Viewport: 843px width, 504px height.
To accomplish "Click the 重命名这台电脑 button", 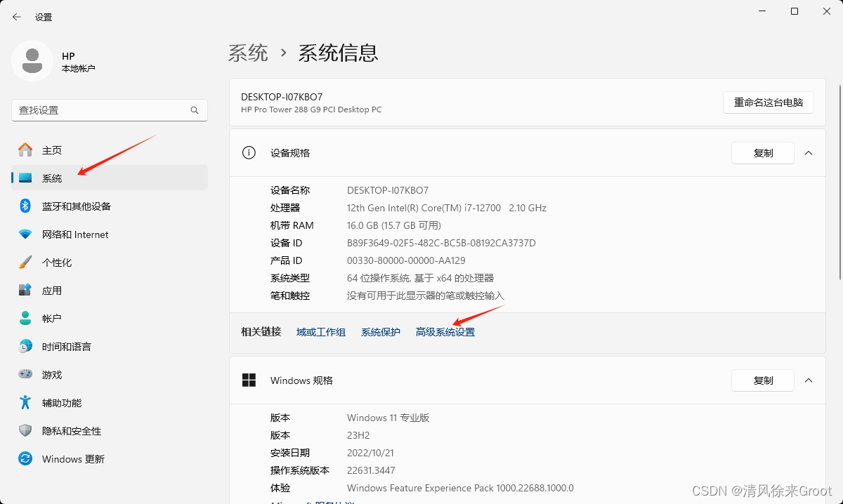I will pos(769,102).
